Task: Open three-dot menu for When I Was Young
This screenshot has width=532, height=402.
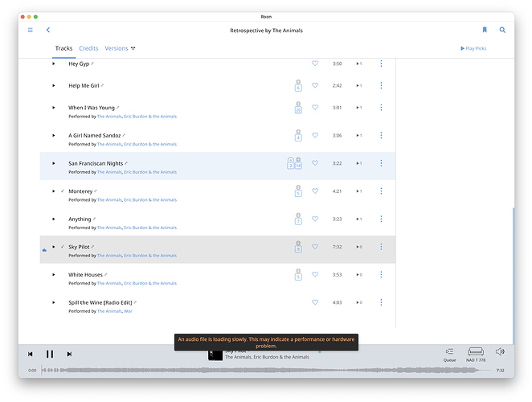Action: tap(381, 108)
